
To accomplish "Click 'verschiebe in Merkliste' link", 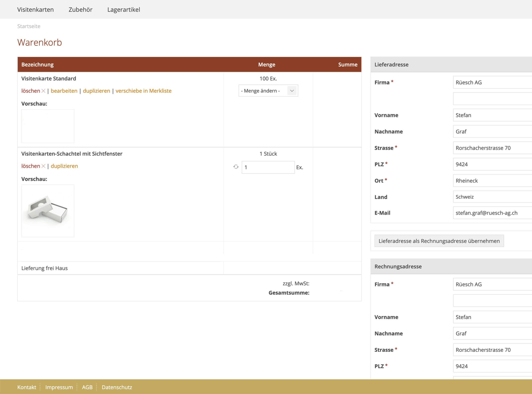I will (143, 91).
